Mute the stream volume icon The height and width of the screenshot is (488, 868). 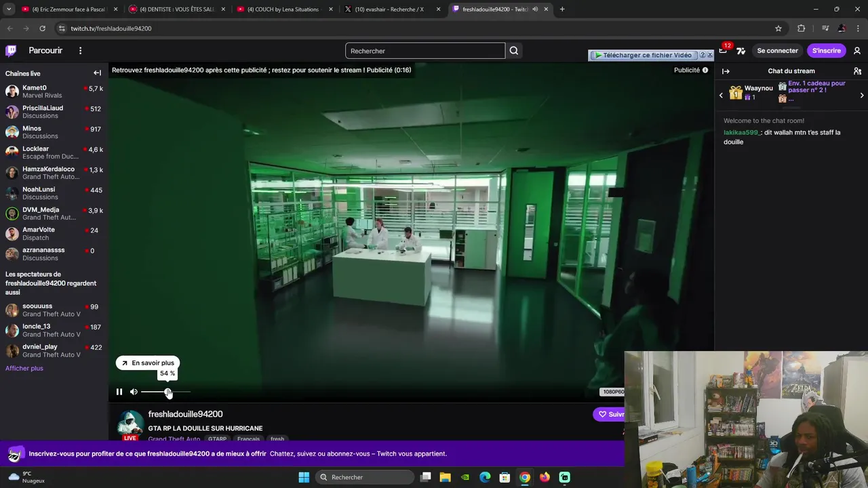point(134,392)
